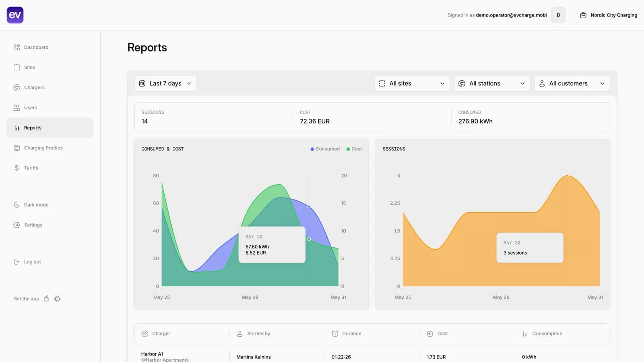644x362 pixels.
Task: Toggle the Cost series in the legend
Action: pyautogui.click(x=354, y=149)
